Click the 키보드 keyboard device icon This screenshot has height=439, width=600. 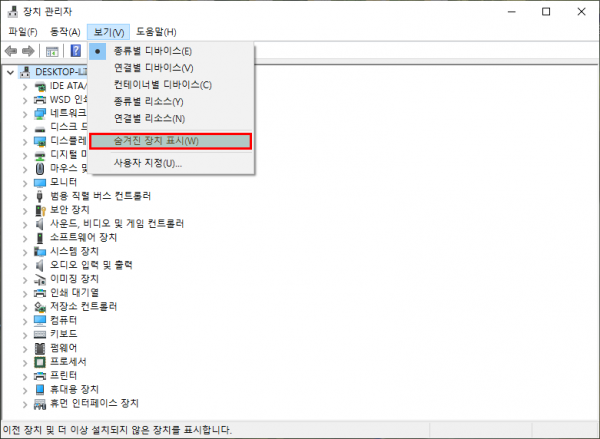[x=40, y=333]
